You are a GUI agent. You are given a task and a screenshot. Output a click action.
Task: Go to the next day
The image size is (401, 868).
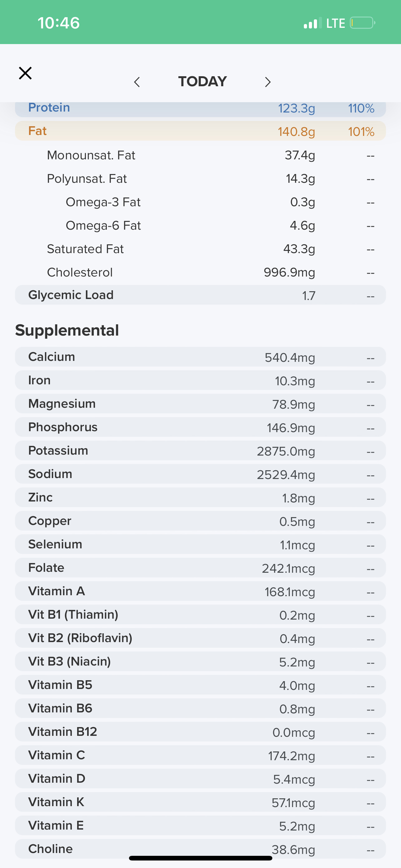[268, 82]
